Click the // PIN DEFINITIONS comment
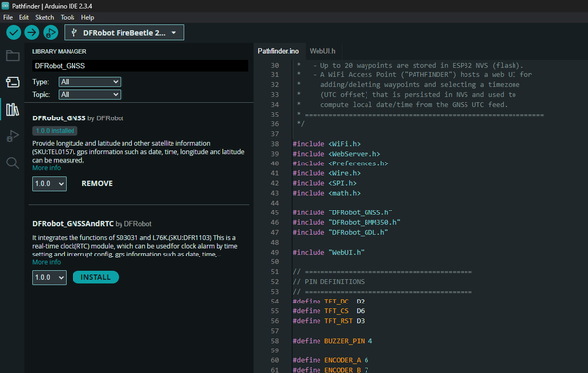Image resolution: width=588 pixels, height=373 pixels. coord(328,282)
